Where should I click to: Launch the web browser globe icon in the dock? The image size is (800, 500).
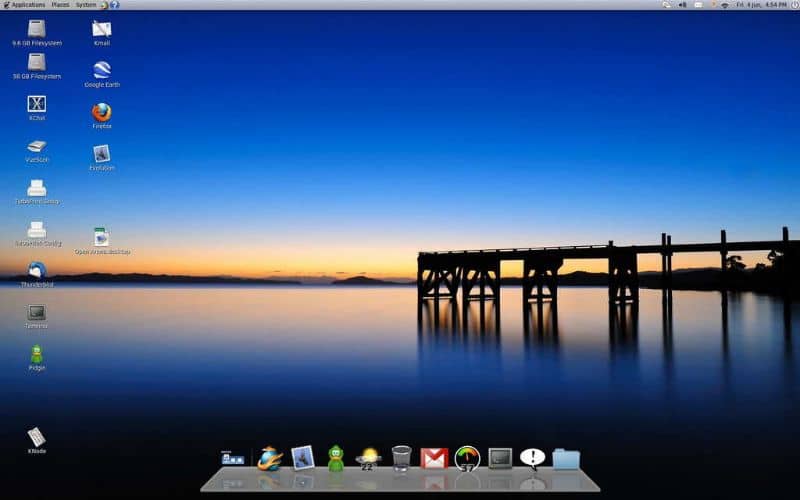pyautogui.click(x=269, y=458)
